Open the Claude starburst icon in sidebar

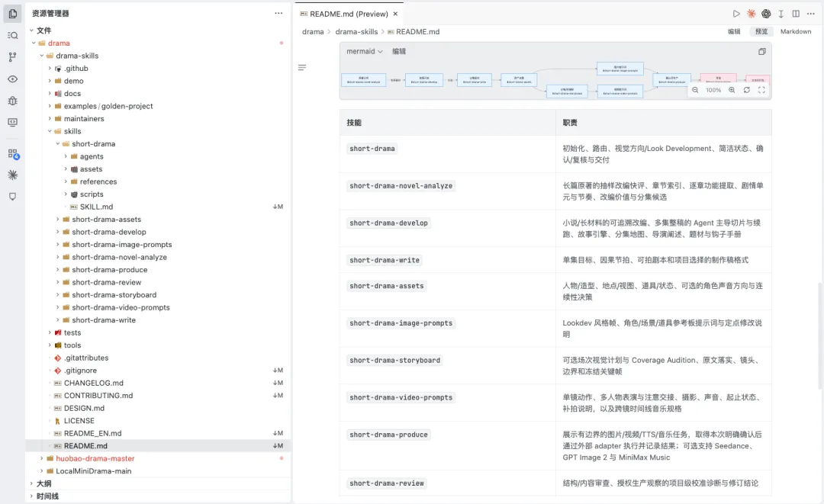(x=13, y=175)
